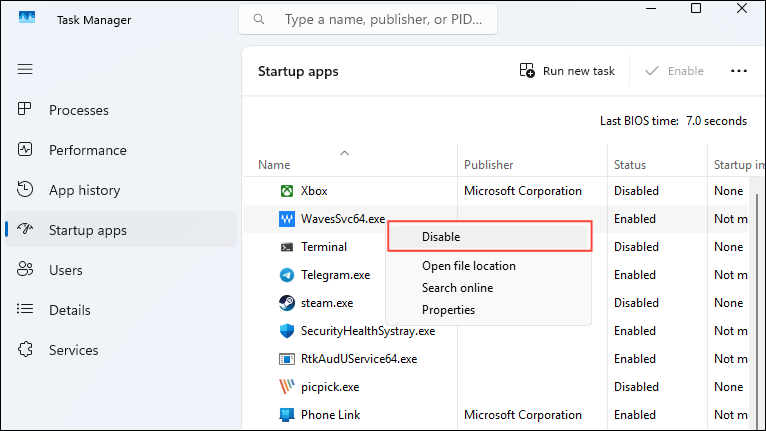The image size is (766, 431).
Task: Click the Startup apps gauge icon
Action: pyautogui.click(x=25, y=228)
